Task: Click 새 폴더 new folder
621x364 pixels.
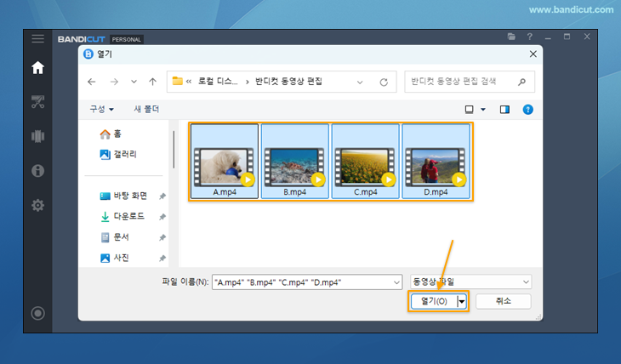Action: [x=146, y=110]
